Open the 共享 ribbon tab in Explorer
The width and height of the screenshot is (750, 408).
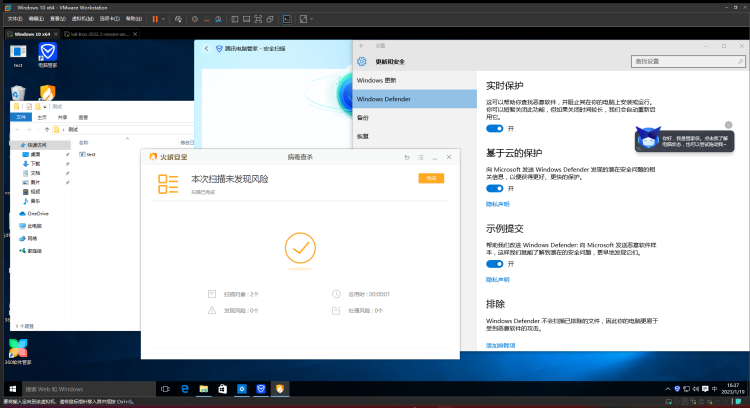(63, 117)
